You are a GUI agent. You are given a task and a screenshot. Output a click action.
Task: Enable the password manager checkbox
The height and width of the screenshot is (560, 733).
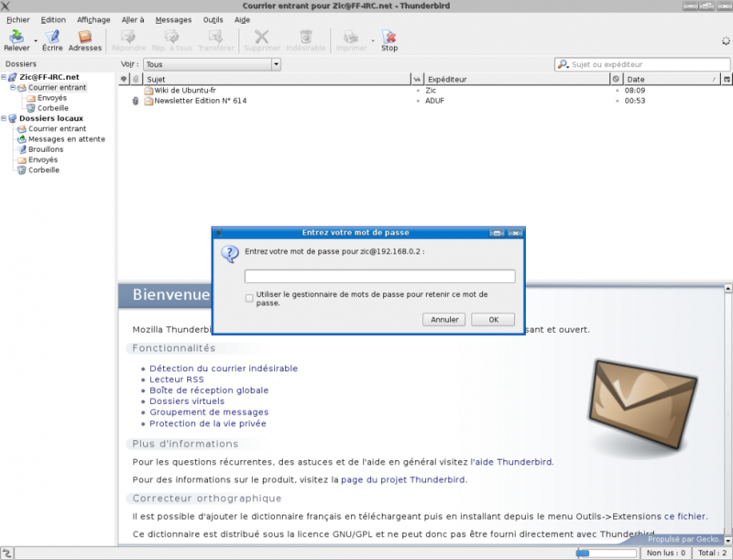(249, 297)
